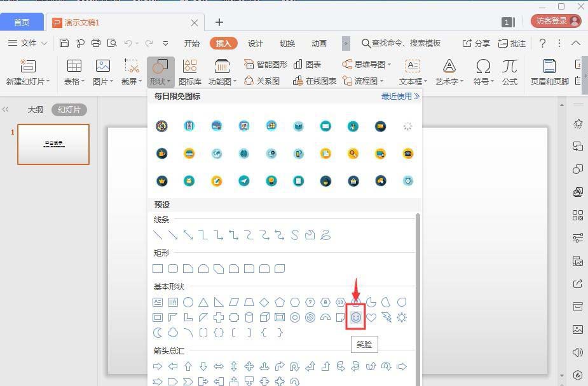The width and height of the screenshot is (588, 386).
Task: Collapse the ribbon with the chevron
Action: coord(576,43)
